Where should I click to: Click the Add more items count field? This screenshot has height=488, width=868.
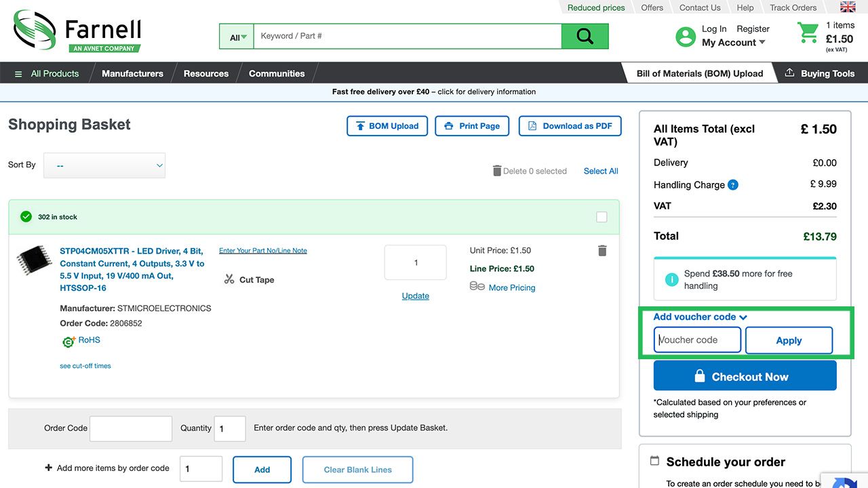[201, 469]
